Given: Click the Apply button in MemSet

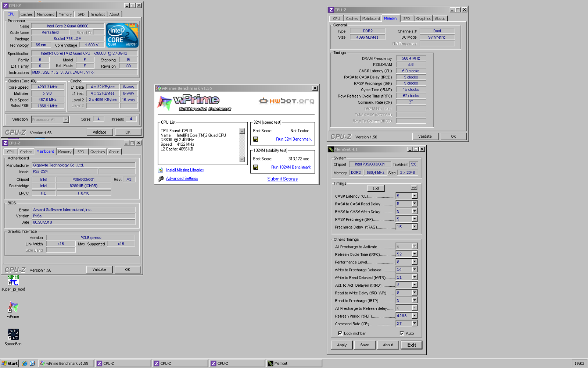Looking at the screenshot, I should [x=342, y=345].
